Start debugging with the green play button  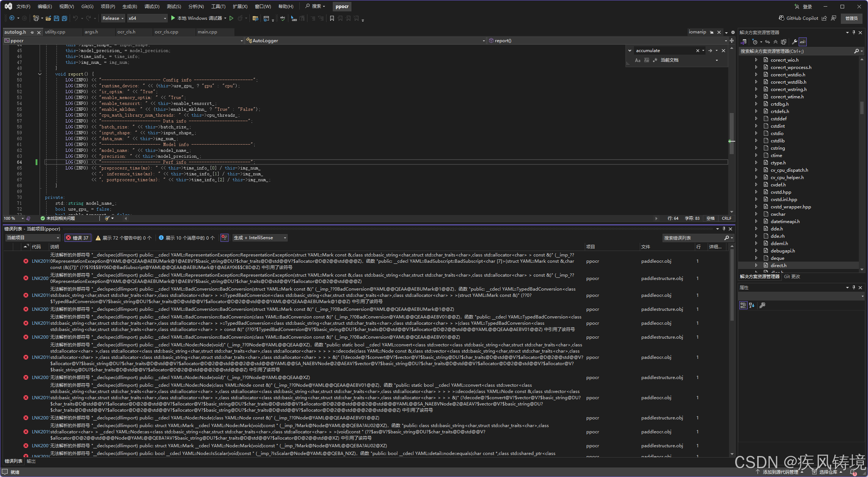173,18
